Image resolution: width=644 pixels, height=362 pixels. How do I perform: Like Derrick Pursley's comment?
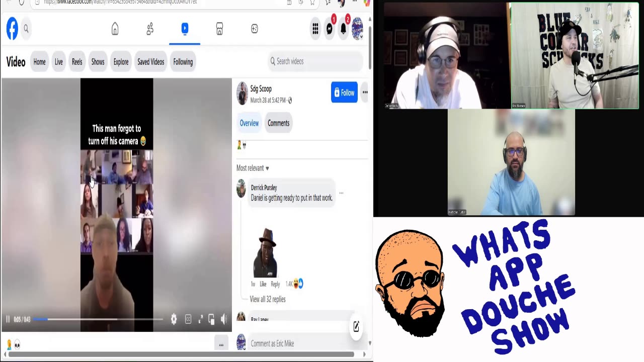point(263,284)
